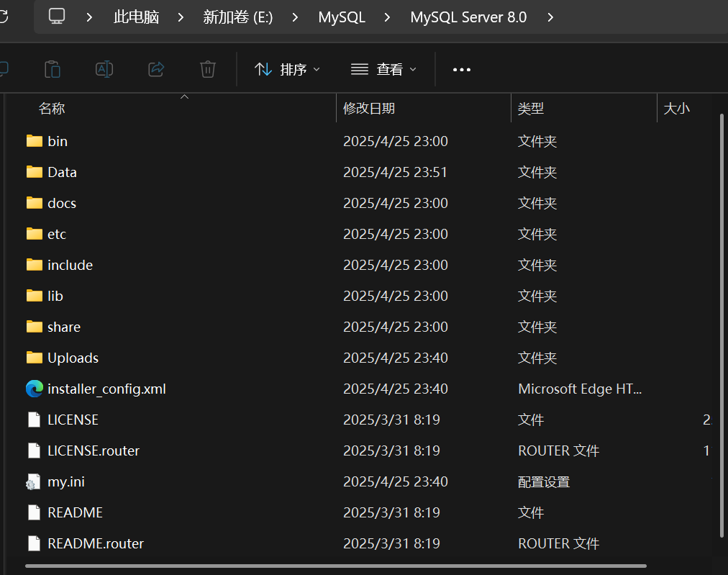Click the vertical scrollbar on the right
The height and width of the screenshot is (575, 728).
coord(722,325)
